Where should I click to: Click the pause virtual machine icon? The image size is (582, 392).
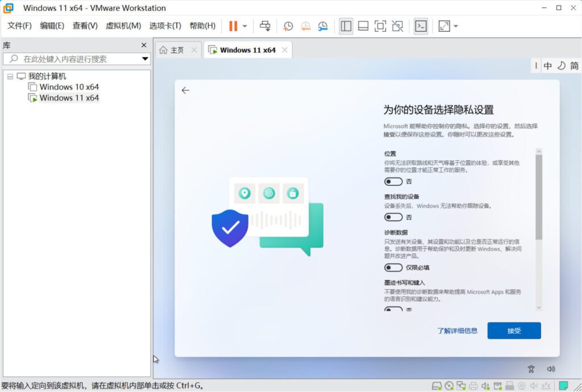coord(233,26)
